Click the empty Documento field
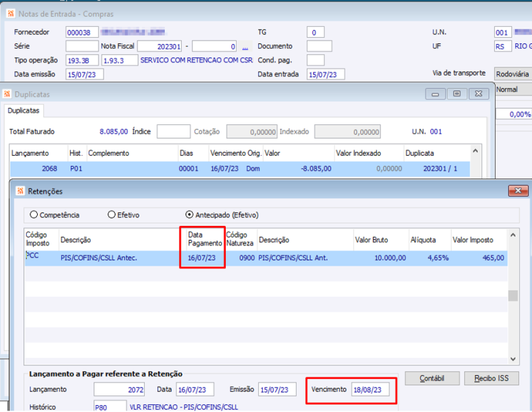The width and height of the screenshot is (532, 412). click(319, 46)
